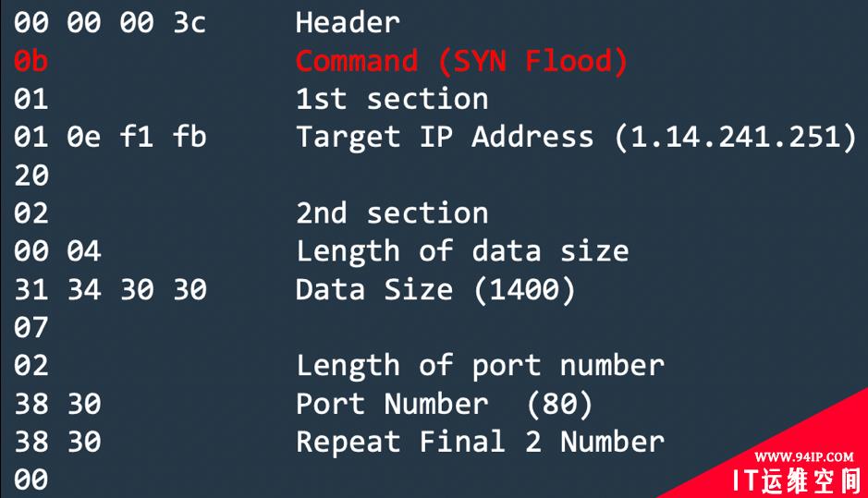Select the 1st section label
Viewport: 868px width, 498px height.
pos(392,99)
